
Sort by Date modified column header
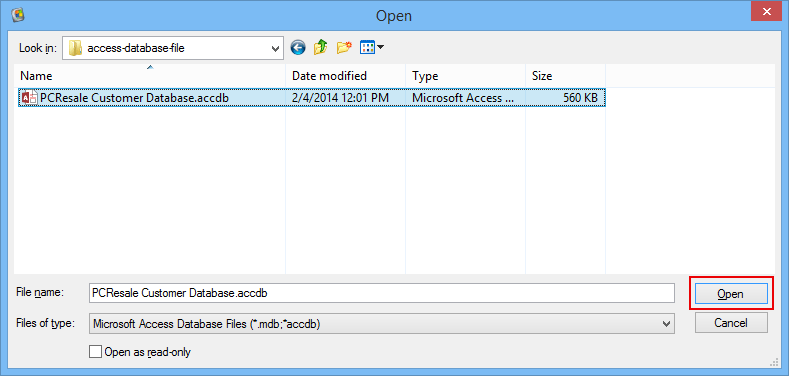click(x=345, y=76)
